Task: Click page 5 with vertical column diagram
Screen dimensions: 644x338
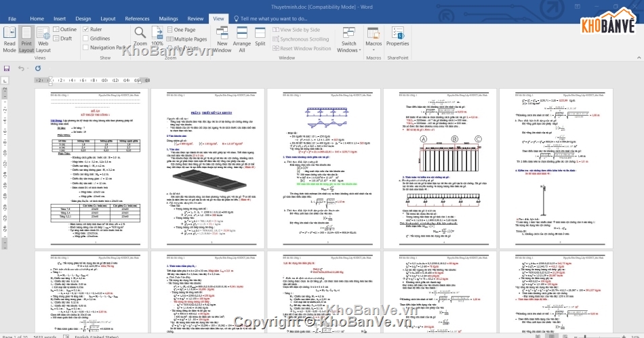Action: pyautogui.click(x=556, y=169)
